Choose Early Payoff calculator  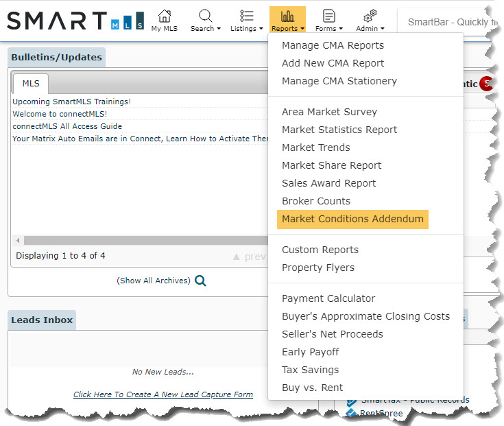(310, 352)
